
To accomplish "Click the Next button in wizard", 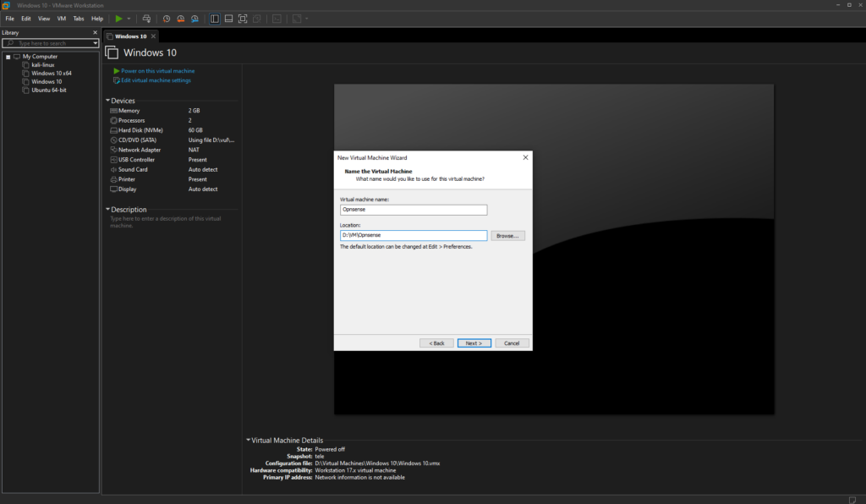I will coord(474,343).
